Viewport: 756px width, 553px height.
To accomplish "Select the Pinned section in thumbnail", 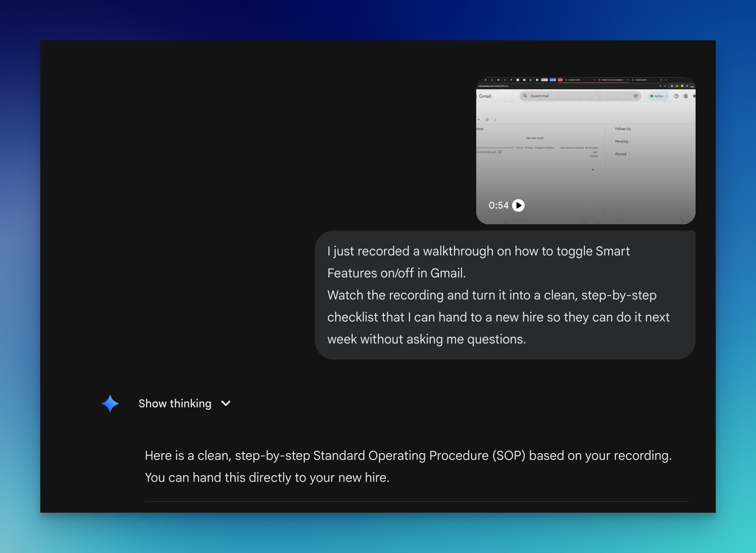I will click(x=620, y=154).
